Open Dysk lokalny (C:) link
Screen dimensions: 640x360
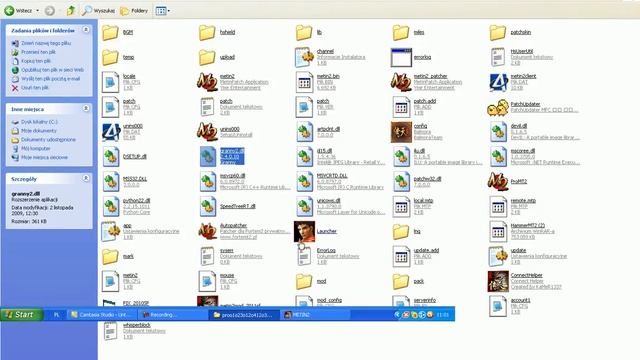tap(39, 122)
